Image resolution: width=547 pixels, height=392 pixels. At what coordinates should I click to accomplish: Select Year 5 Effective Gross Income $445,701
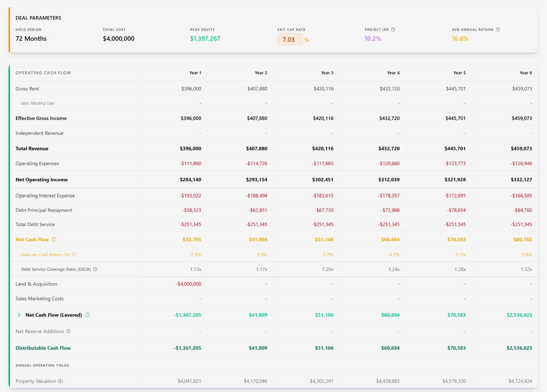(x=455, y=118)
